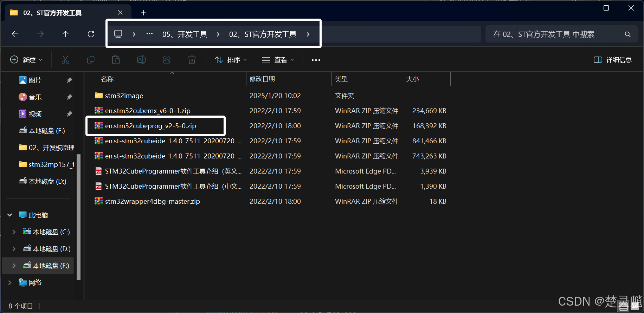
Task: Click the Copy icon in toolbar
Action: (x=91, y=60)
